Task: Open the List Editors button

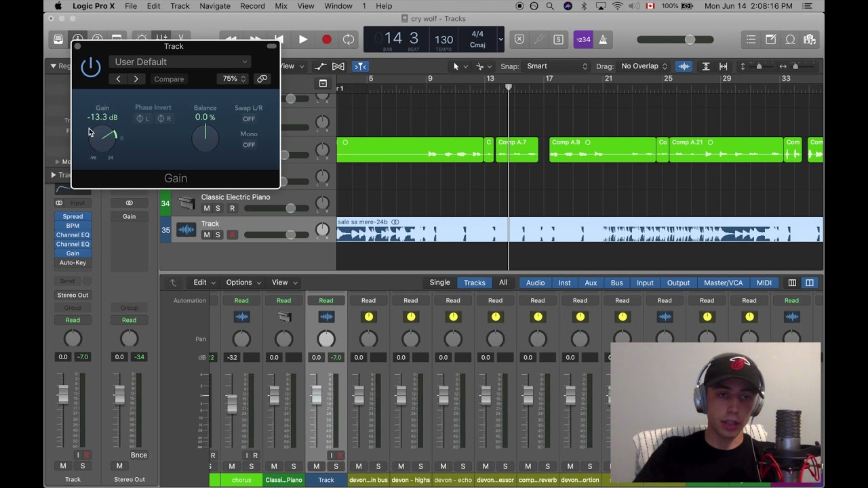Action: point(751,39)
